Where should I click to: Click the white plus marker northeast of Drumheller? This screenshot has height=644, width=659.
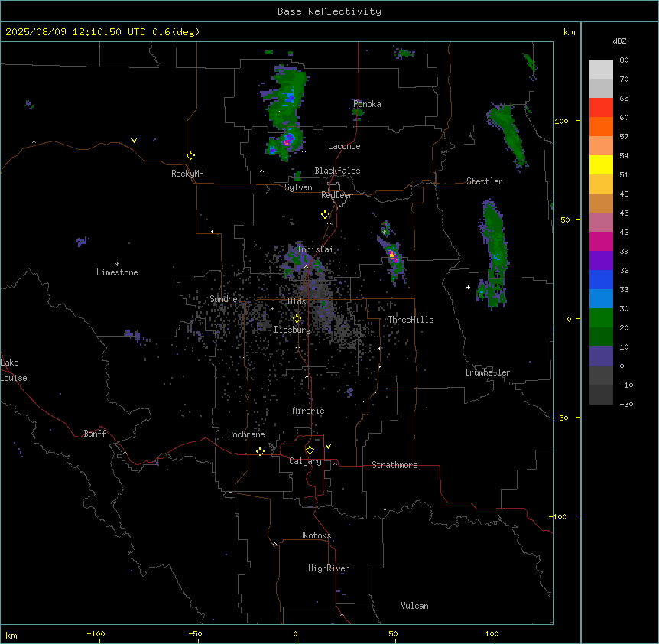point(468,287)
